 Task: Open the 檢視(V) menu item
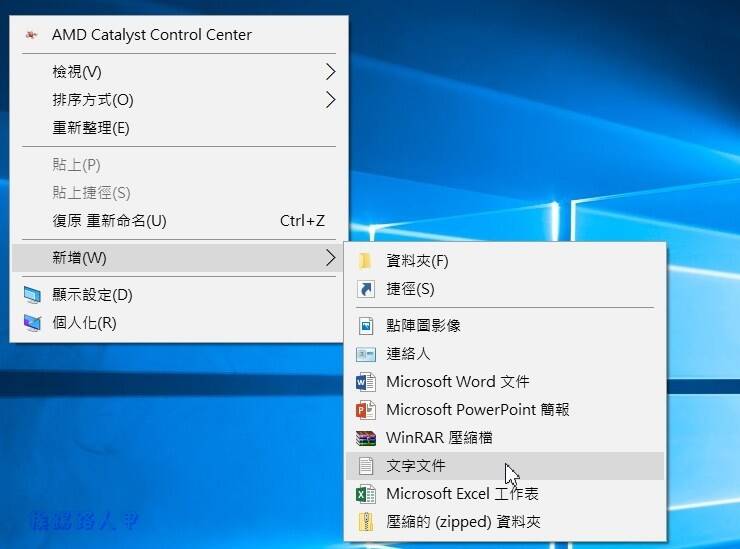[x=179, y=72]
